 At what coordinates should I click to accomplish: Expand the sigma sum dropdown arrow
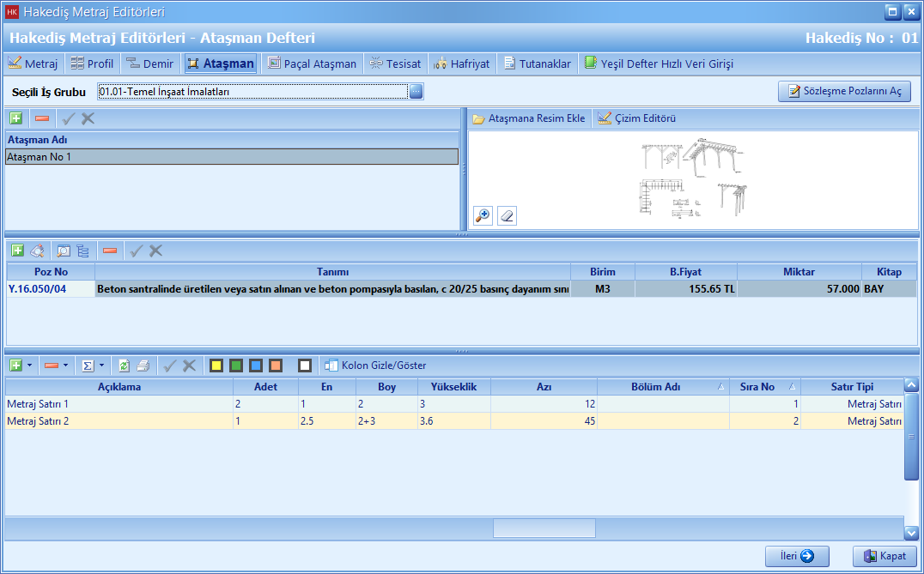pyautogui.click(x=102, y=366)
